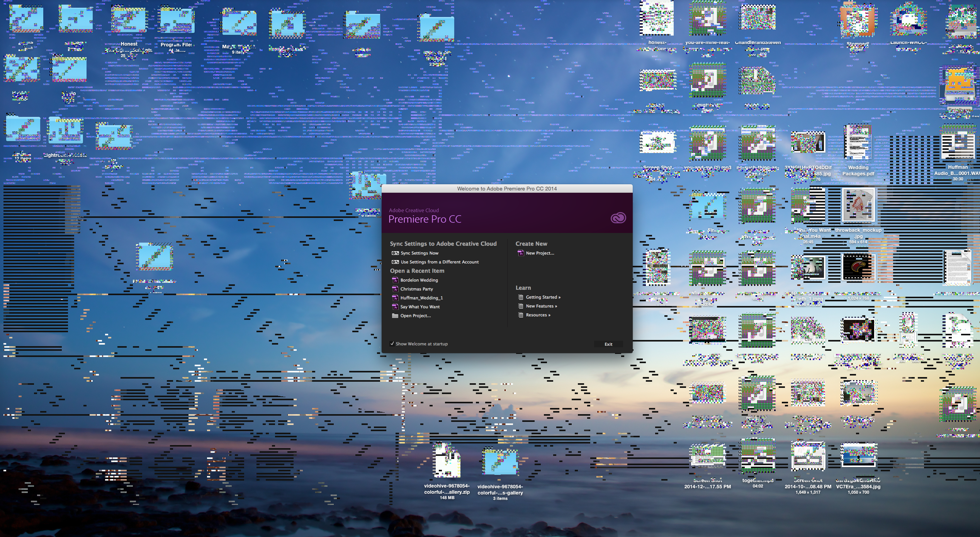Select the Huffman Audio WAV file icon

pos(958,142)
